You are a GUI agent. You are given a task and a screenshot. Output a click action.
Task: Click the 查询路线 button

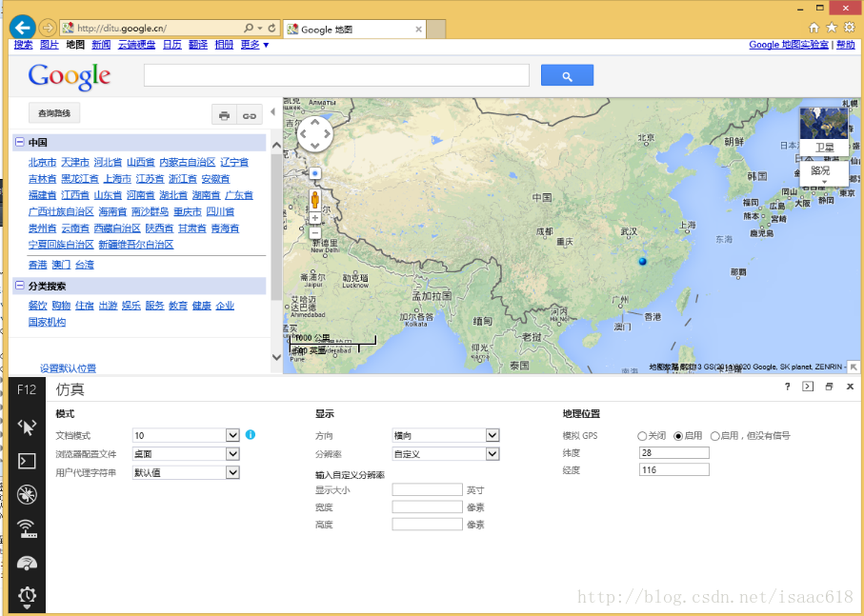(54, 113)
